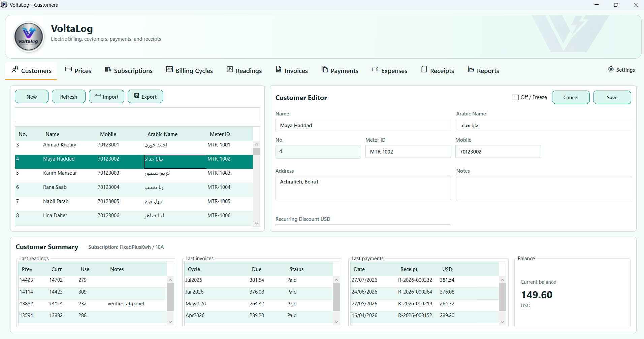644x339 pixels.
Task: Click the VoltaLog round logo
Action: pos(29,37)
